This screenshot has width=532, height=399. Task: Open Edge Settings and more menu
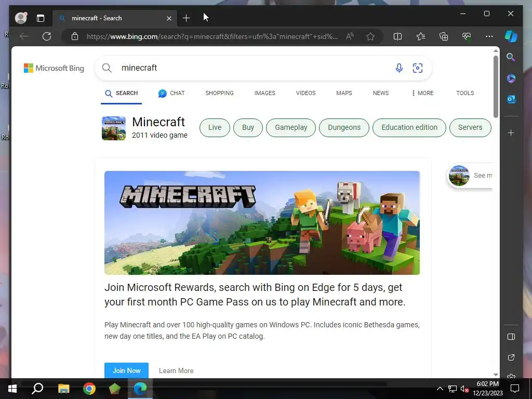pos(489,36)
